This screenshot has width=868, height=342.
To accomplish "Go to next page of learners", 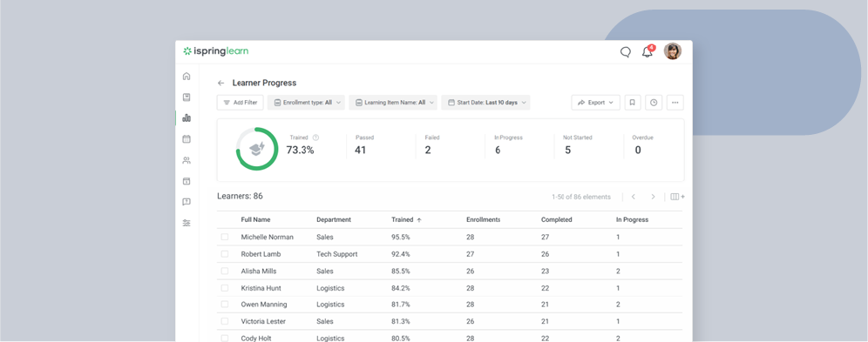I will click(654, 197).
